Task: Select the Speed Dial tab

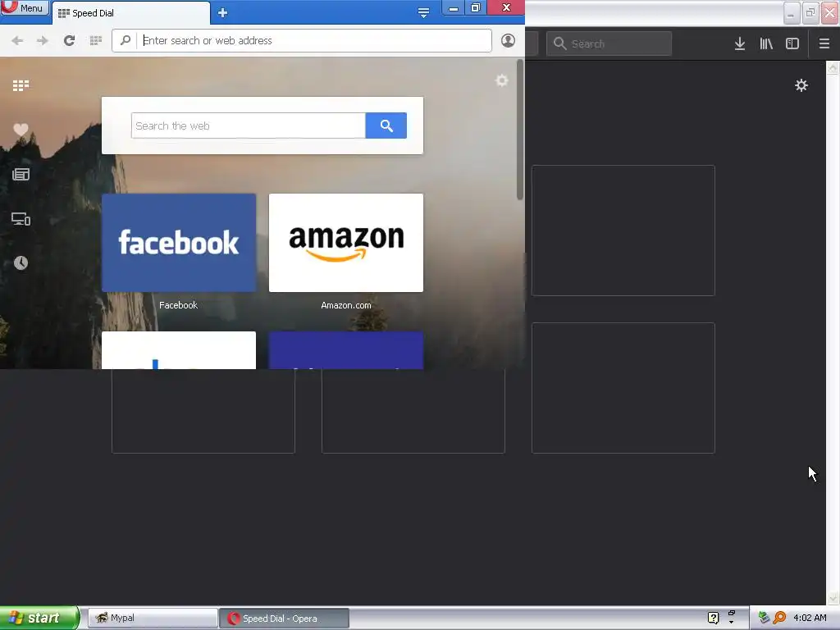Action: click(130, 13)
